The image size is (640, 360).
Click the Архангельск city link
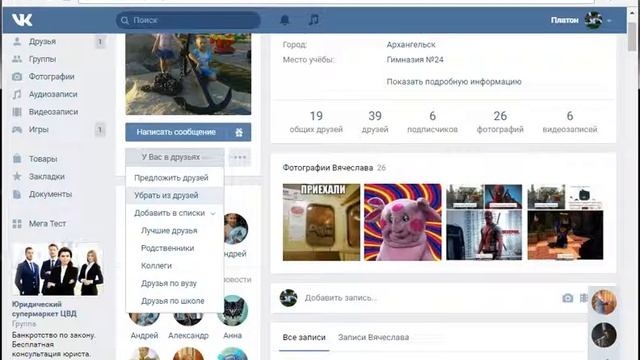[x=411, y=44]
